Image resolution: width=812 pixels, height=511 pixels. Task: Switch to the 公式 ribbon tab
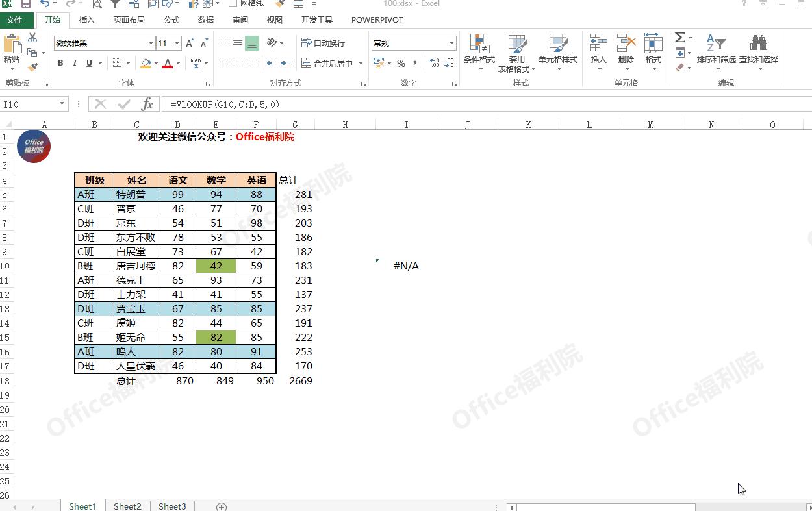click(x=171, y=19)
